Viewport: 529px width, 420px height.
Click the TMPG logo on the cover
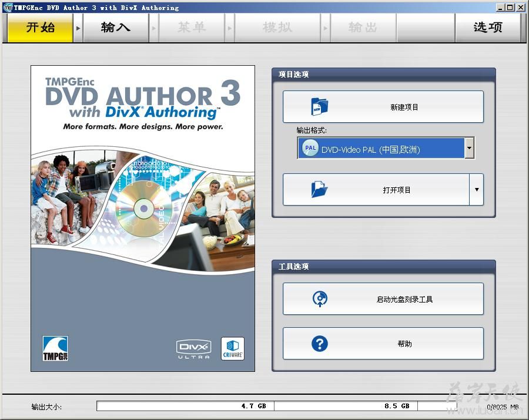tap(55, 348)
